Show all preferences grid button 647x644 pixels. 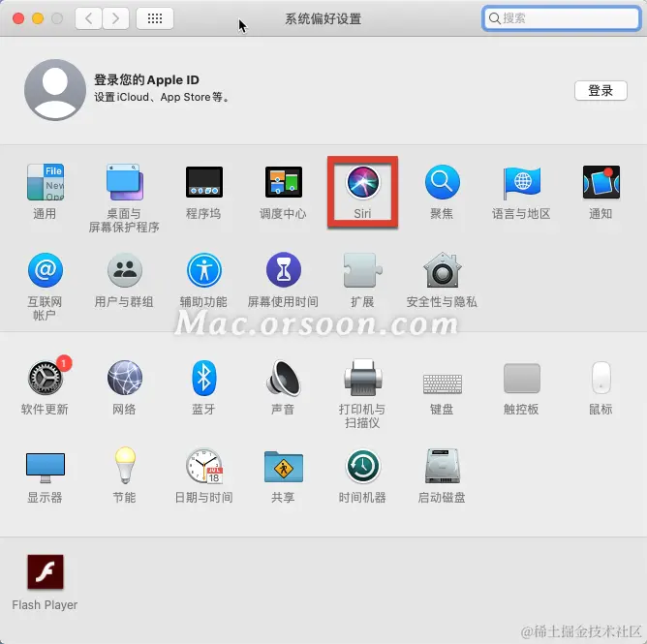point(155,18)
